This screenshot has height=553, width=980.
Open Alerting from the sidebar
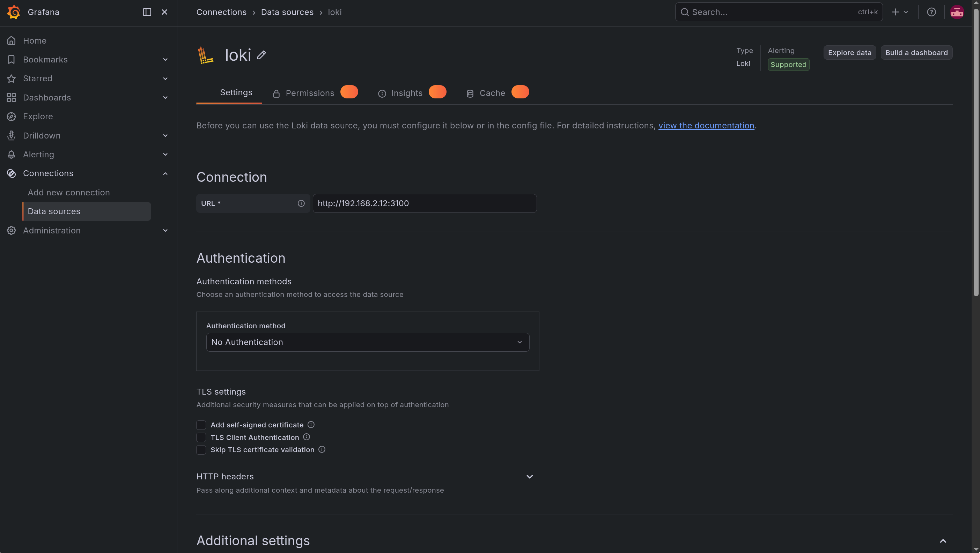pyautogui.click(x=38, y=155)
